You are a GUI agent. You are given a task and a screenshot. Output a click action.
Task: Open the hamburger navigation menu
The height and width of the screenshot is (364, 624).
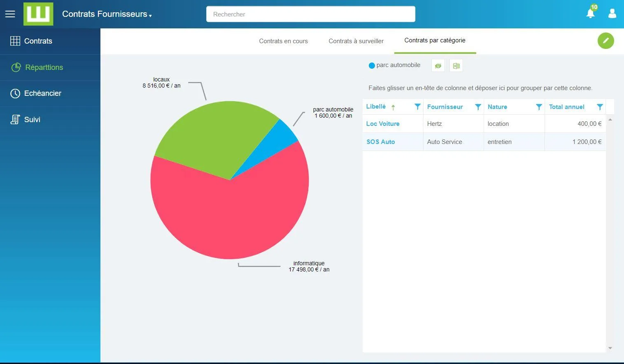pyautogui.click(x=10, y=14)
